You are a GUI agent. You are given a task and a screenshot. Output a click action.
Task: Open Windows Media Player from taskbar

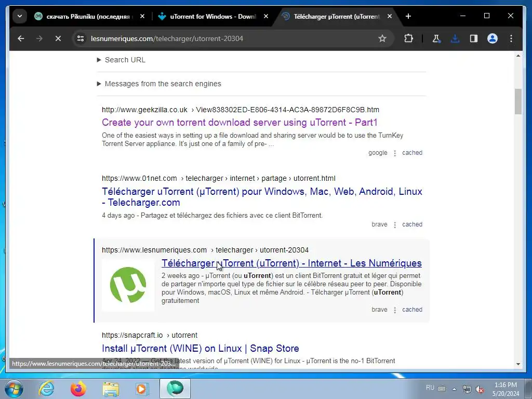click(x=142, y=389)
